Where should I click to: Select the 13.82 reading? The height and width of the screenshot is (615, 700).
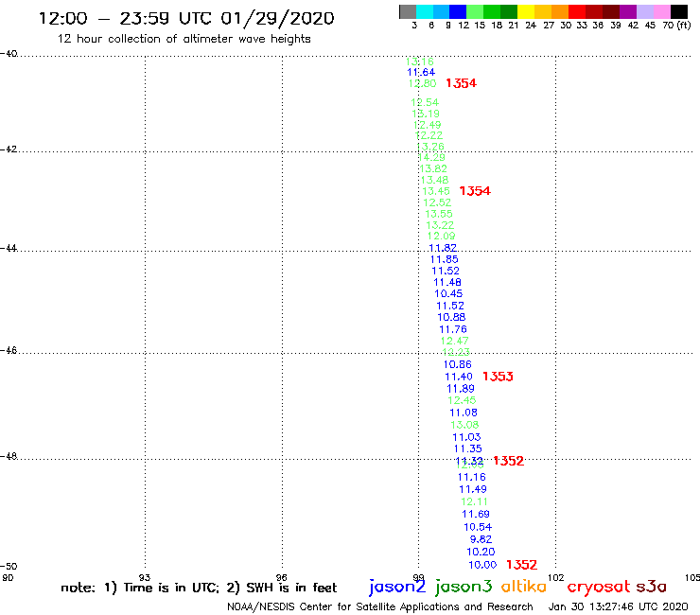click(433, 168)
